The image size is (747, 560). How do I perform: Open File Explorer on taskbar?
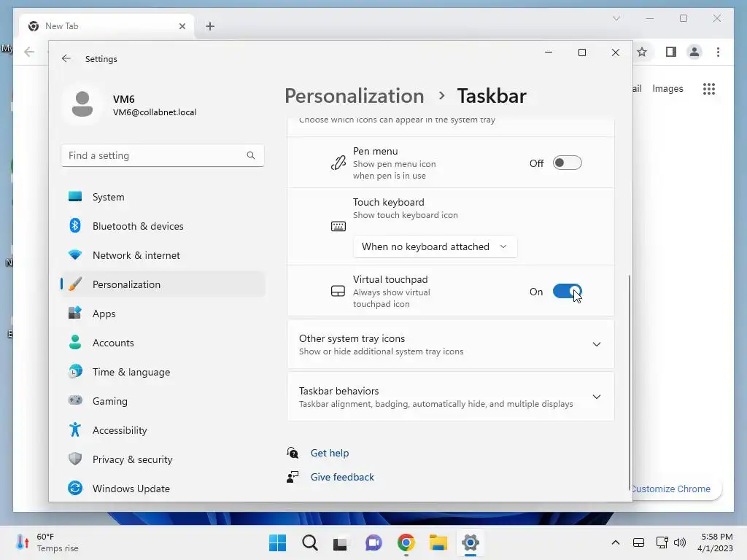point(438,542)
